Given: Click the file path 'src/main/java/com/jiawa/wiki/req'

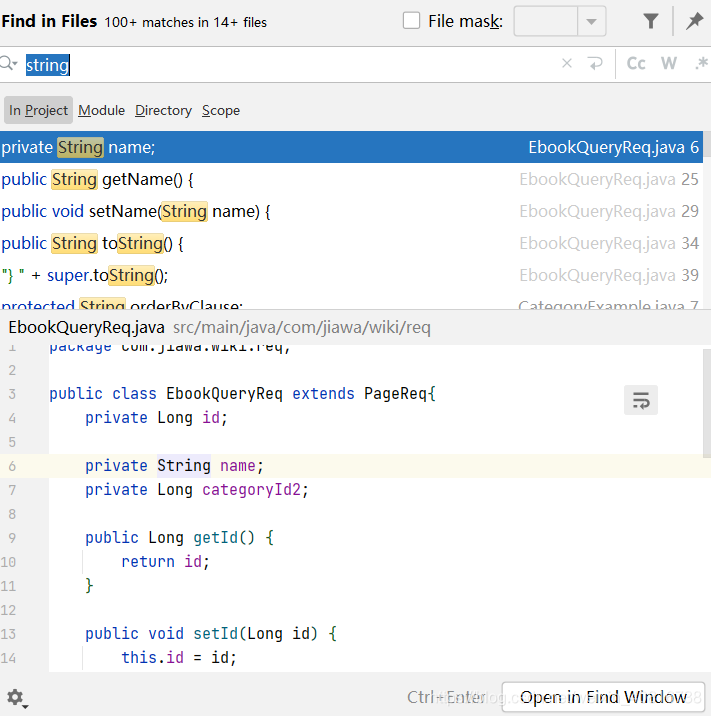Looking at the screenshot, I should pyautogui.click(x=302, y=327).
